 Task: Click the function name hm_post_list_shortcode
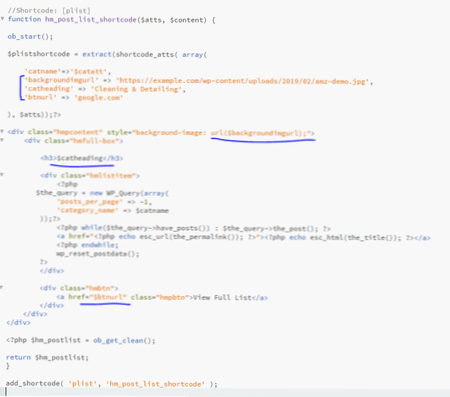click(91, 20)
